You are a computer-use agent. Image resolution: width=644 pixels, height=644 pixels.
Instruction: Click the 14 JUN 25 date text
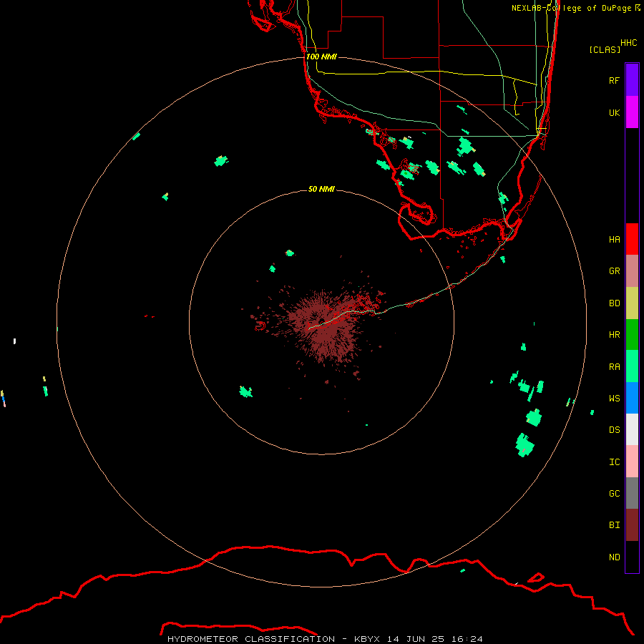tap(415, 639)
